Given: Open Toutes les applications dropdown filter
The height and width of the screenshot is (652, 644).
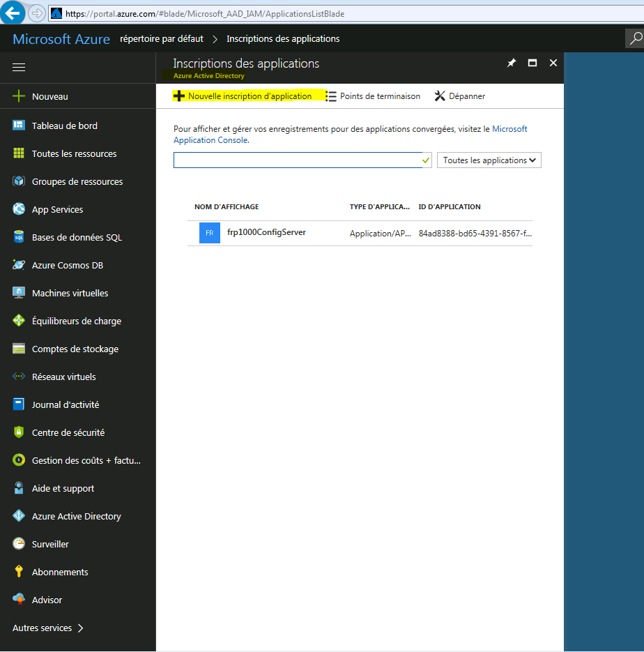Looking at the screenshot, I should coord(489,160).
